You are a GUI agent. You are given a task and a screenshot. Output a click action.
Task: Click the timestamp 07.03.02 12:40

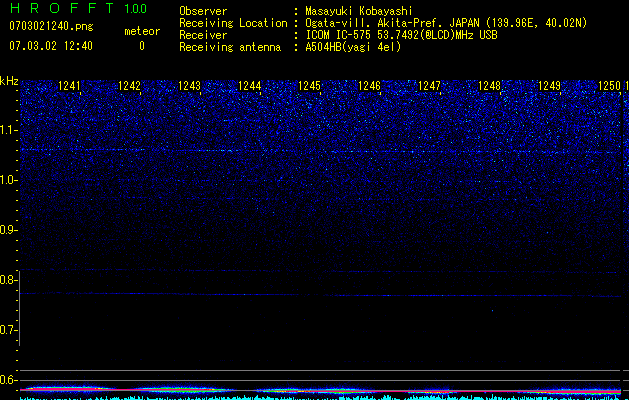pos(51,46)
